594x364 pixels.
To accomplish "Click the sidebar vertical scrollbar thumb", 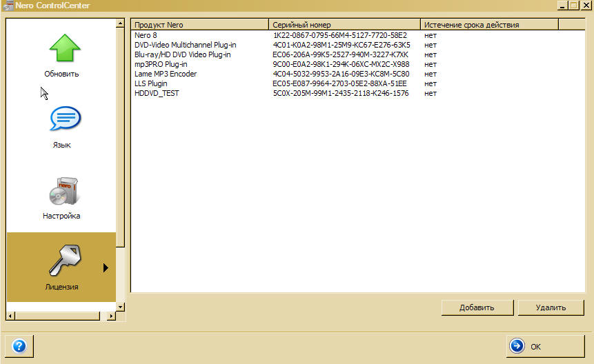I will coord(120,137).
